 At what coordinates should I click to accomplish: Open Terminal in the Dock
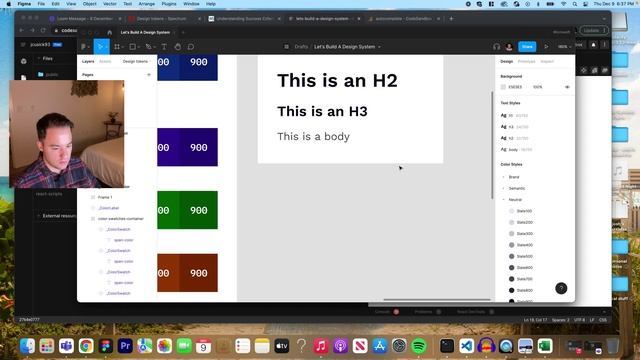447,346
